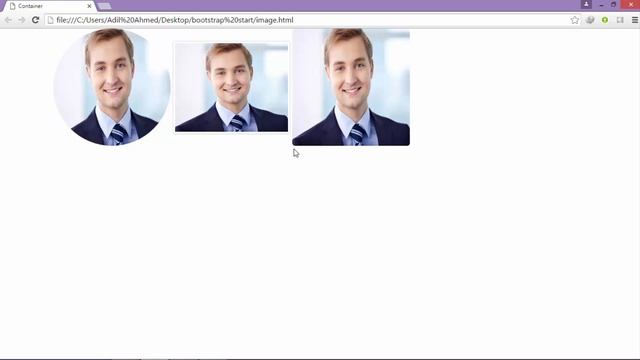Go forward using the browser forward arrow
The image size is (640, 360).
pos(22,20)
